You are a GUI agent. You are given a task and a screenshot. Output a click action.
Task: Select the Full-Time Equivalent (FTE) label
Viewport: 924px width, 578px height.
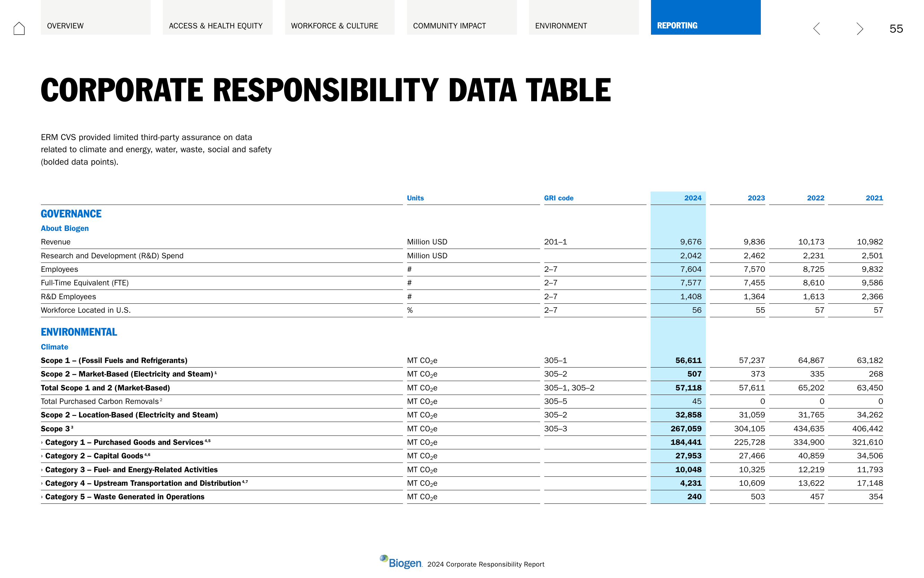coord(85,283)
